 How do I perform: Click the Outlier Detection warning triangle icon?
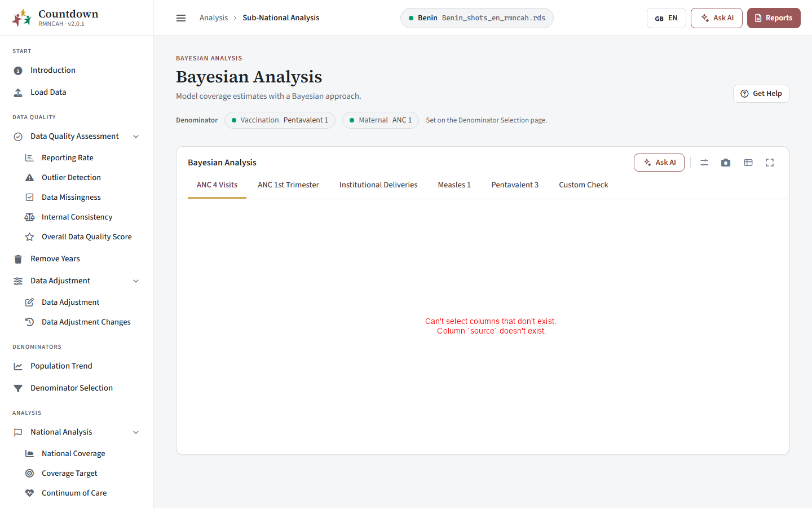pos(29,178)
